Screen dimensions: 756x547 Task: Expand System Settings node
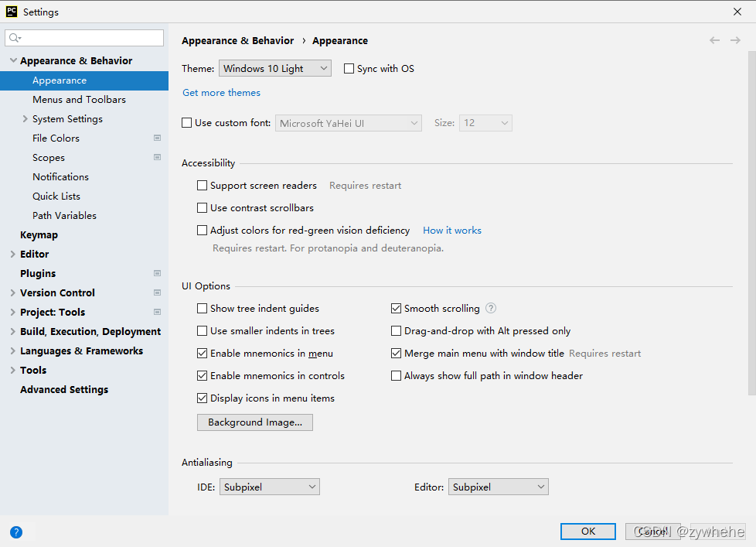(x=25, y=118)
